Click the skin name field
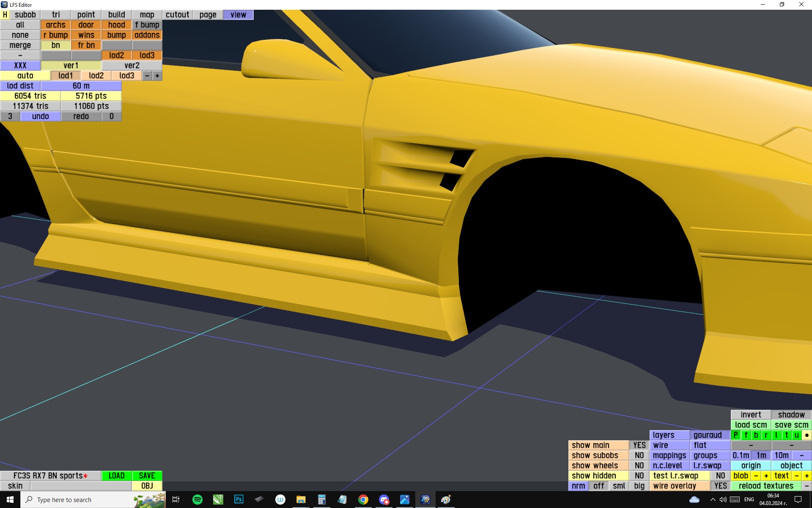Image resolution: width=812 pixels, height=508 pixels. (x=80, y=486)
